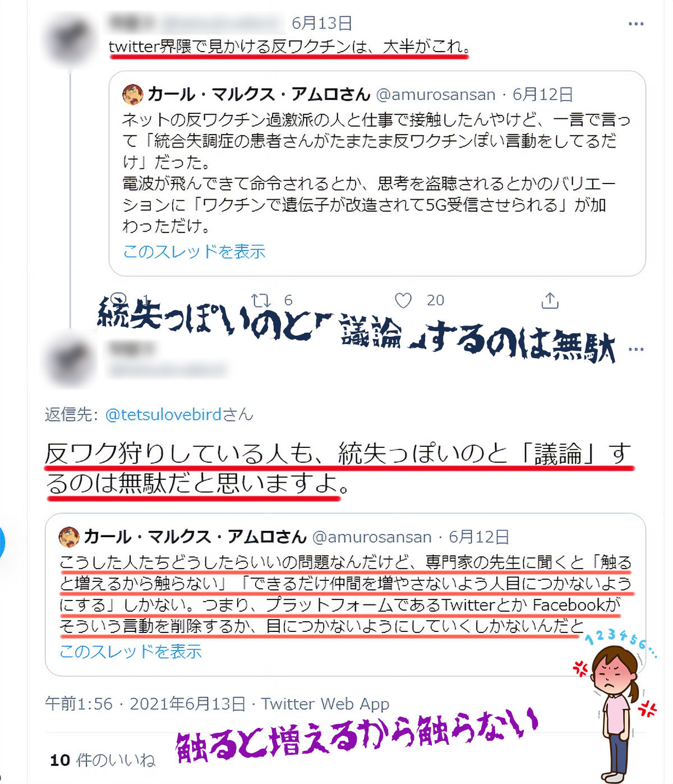
Task: Open the more options menu on the top tweet
Action: pyautogui.click(x=635, y=24)
